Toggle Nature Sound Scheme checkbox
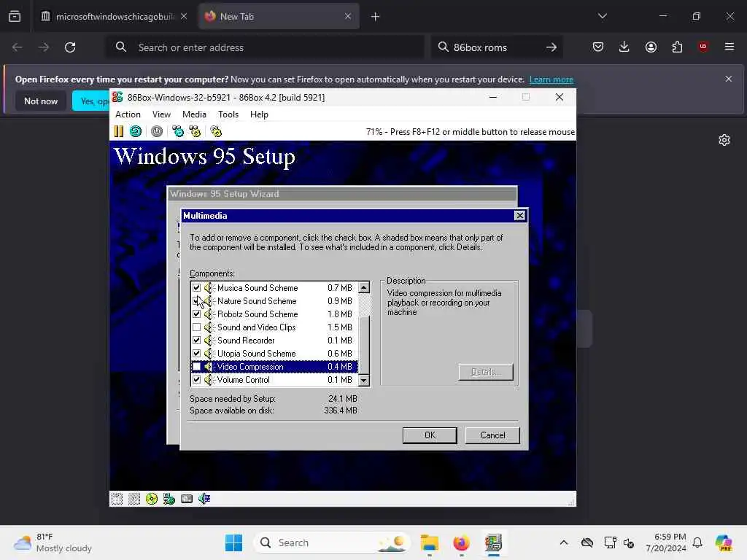747x560 pixels. 196,301
